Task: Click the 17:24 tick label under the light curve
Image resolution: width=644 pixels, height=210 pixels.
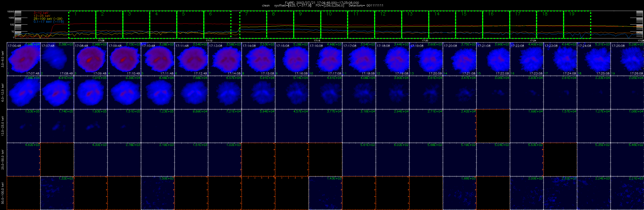Action: [533, 40]
